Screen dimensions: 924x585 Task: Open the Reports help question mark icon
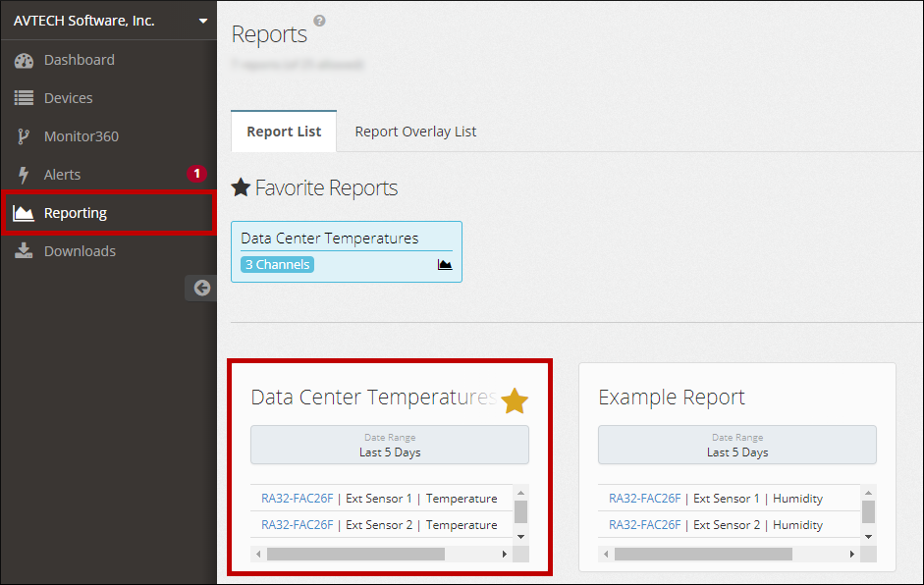coord(319,21)
